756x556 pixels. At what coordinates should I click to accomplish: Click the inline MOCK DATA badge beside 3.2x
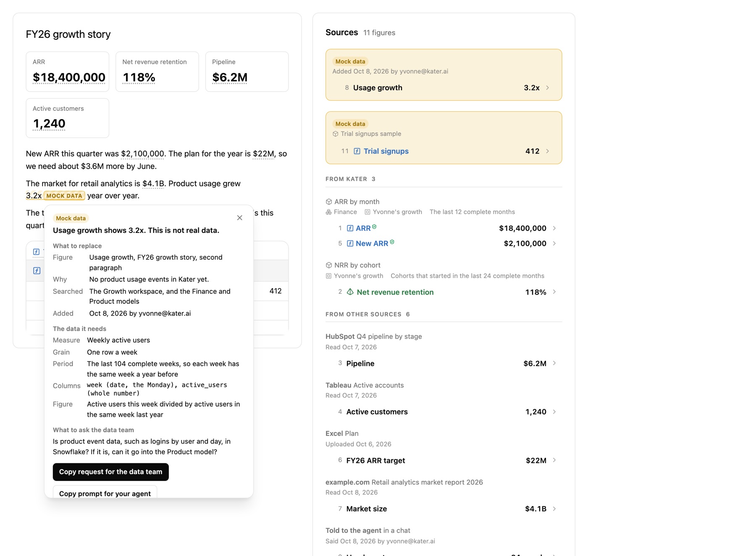pyautogui.click(x=64, y=196)
